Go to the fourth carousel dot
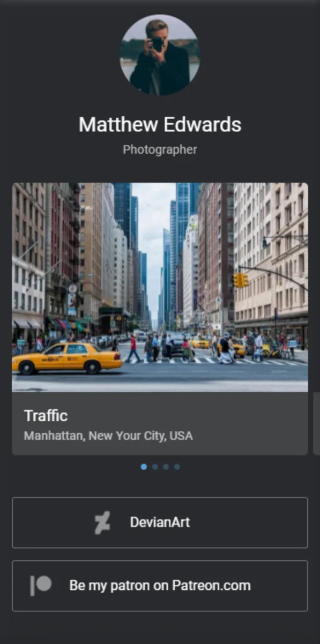320x644 pixels. (177, 467)
